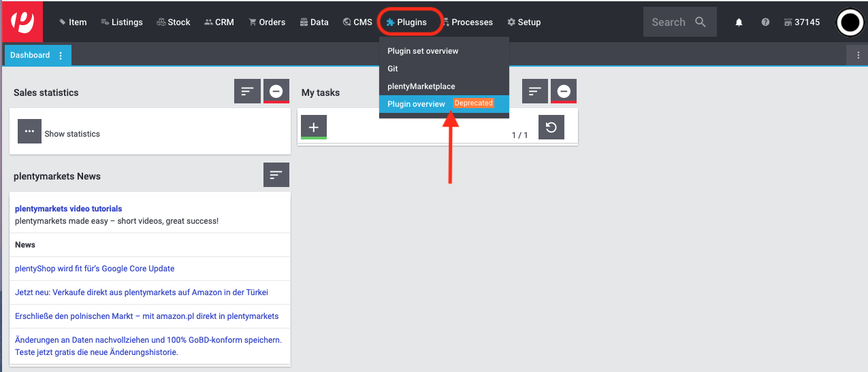Click the search magnifier icon
The width and height of the screenshot is (868, 372).
click(x=701, y=22)
